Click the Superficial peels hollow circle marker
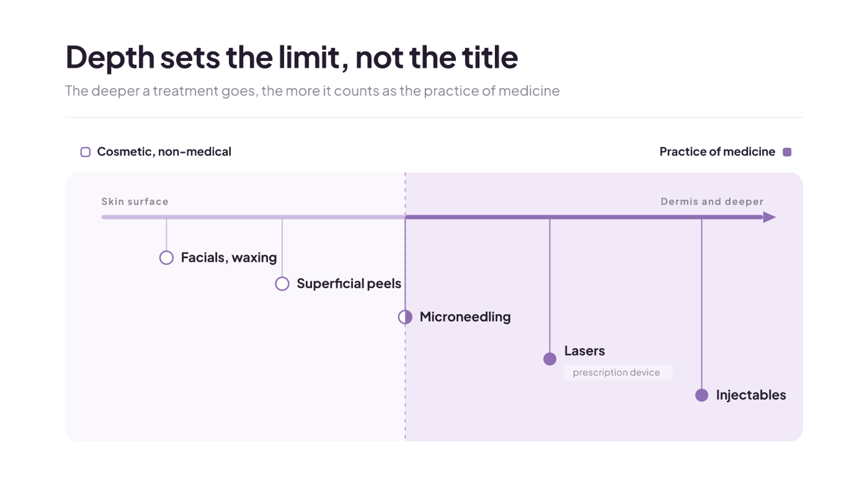Screen dimensions: 868x492 point(282,283)
